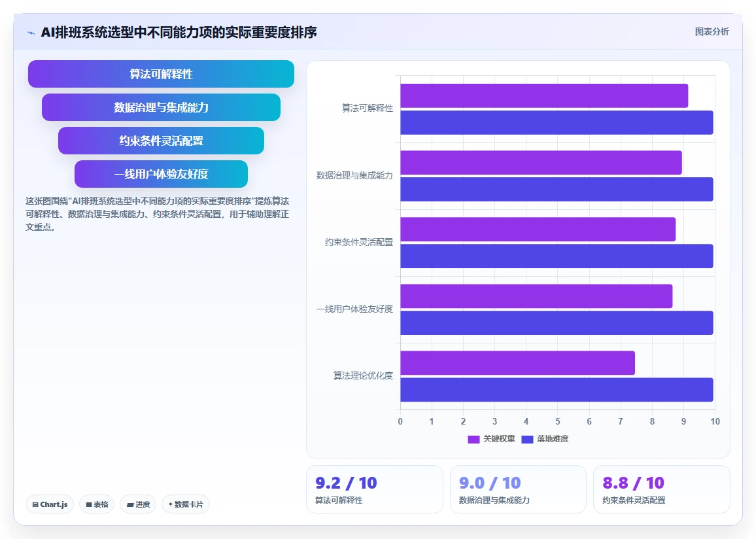
Task: Click the chart title heading text
Action: [179, 32]
